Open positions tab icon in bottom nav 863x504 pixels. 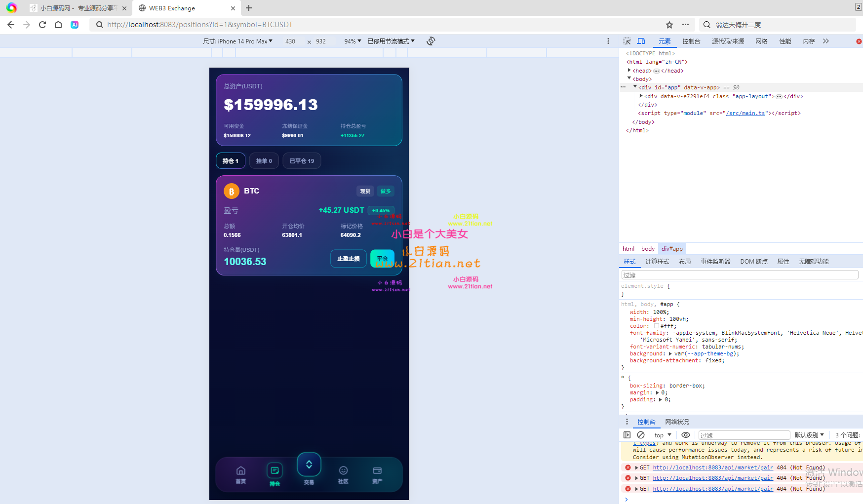click(275, 470)
